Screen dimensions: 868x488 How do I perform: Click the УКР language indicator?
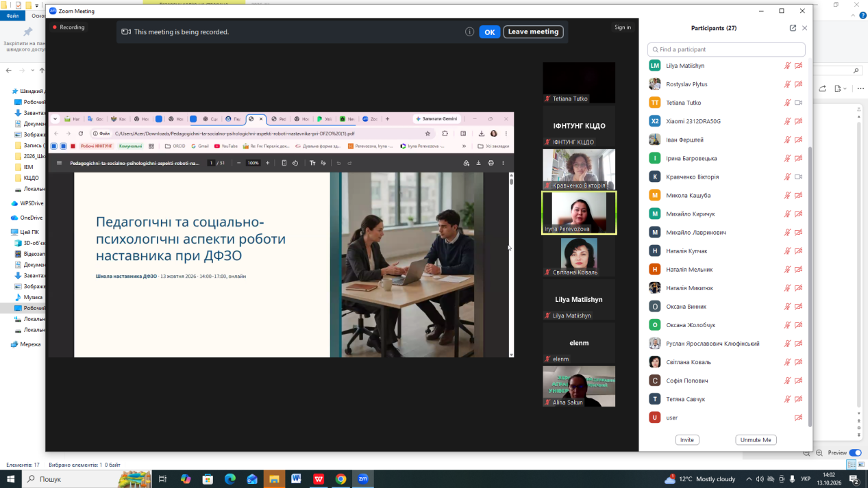[x=804, y=479]
